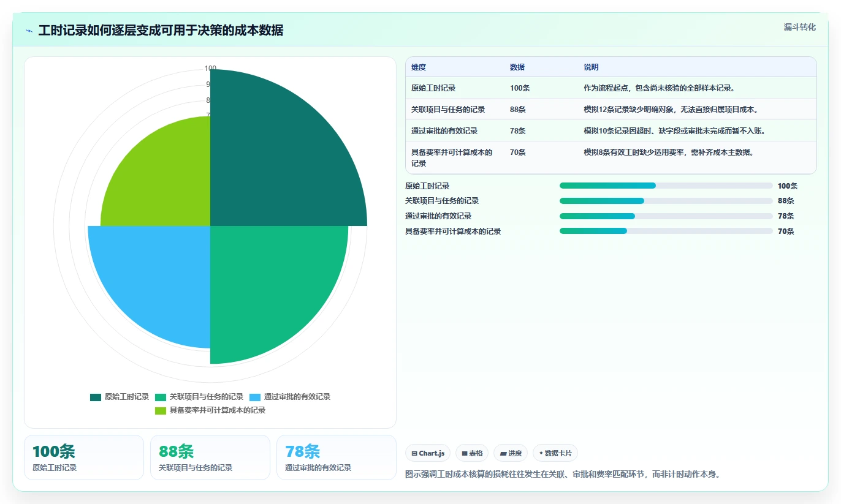Click the description starting 作为流程起点
The image size is (841, 504).
660,88
